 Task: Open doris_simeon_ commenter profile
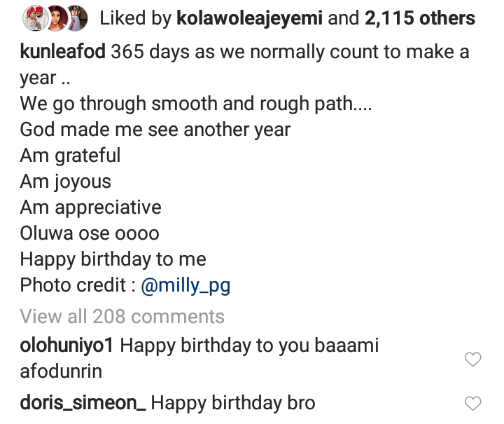tap(83, 403)
